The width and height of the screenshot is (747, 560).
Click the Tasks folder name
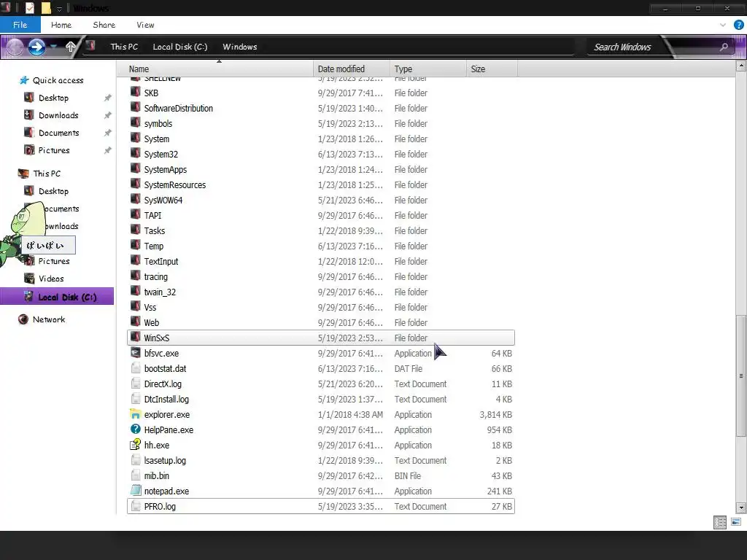(x=155, y=230)
